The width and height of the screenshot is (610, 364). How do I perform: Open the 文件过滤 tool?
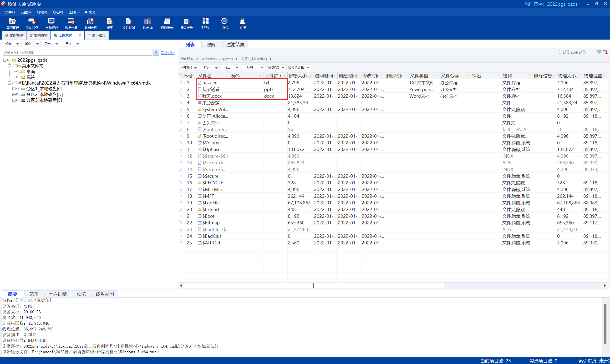point(129,24)
